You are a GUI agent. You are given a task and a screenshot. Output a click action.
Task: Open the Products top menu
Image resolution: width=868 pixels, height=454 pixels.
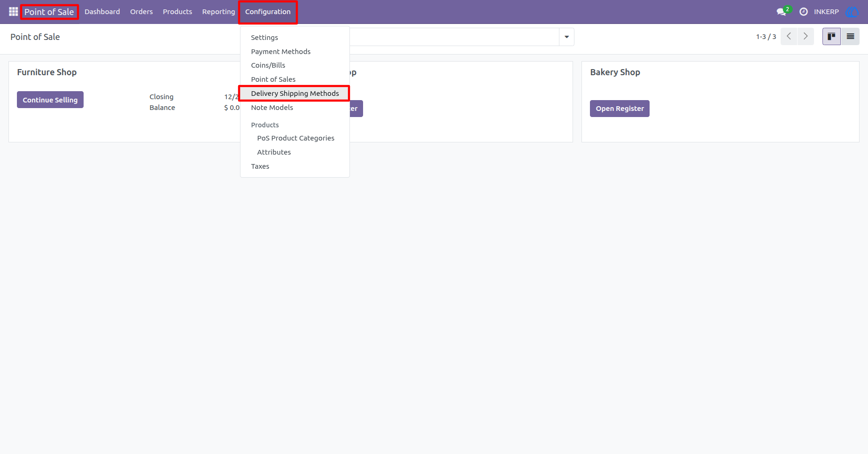pos(178,12)
